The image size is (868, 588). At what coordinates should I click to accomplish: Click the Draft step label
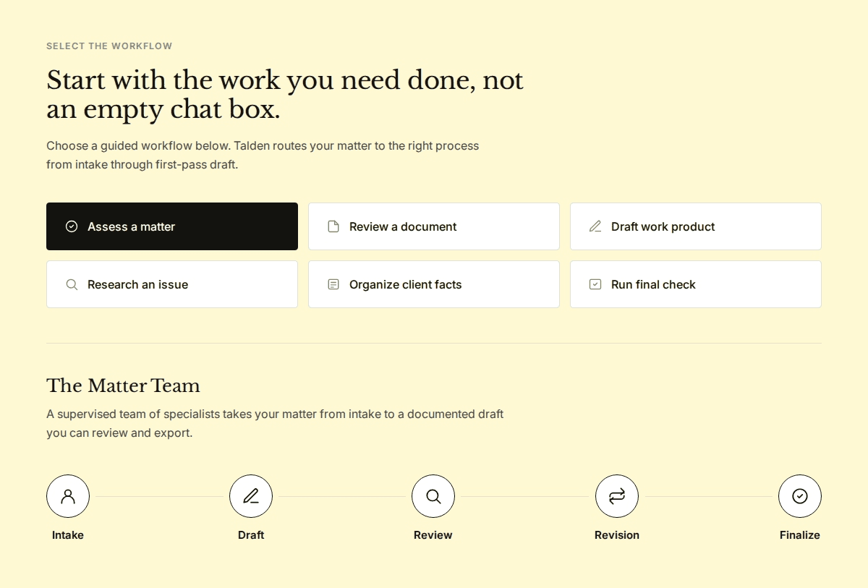pyautogui.click(x=251, y=535)
